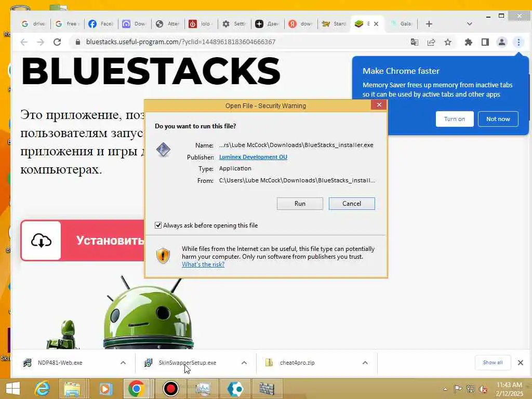The image size is (532, 399).
Task: Open the brick wall firewall taskbar icon
Action: [267, 389]
